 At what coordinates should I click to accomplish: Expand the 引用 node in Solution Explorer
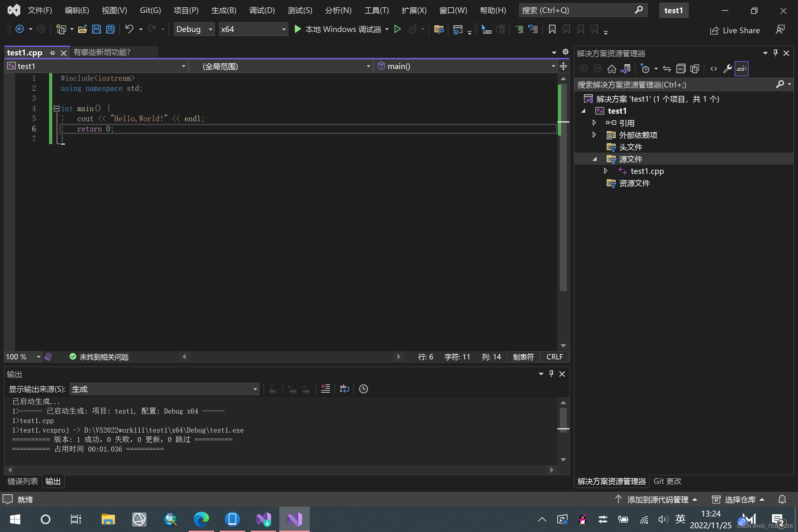[x=594, y=123]
